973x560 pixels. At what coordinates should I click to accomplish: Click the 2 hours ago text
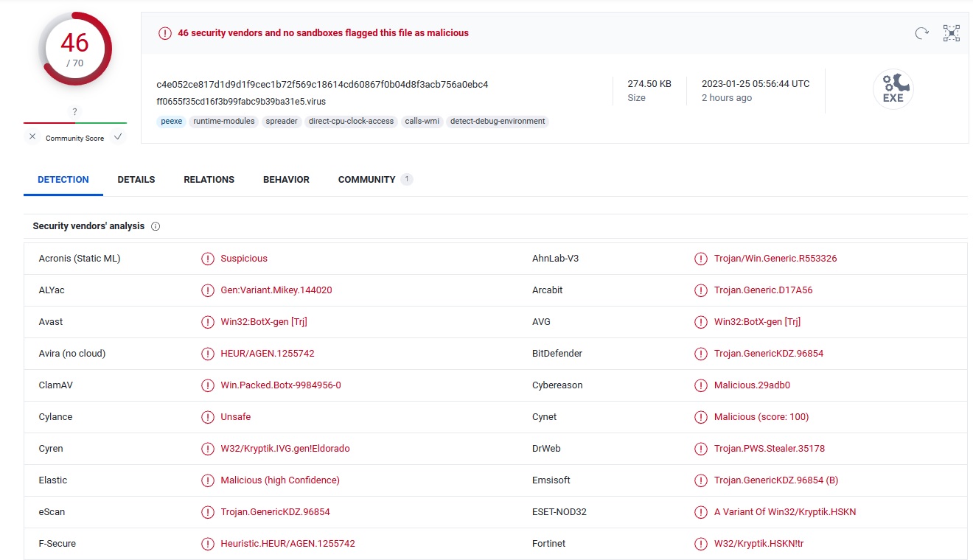click(x=727, y=98)
